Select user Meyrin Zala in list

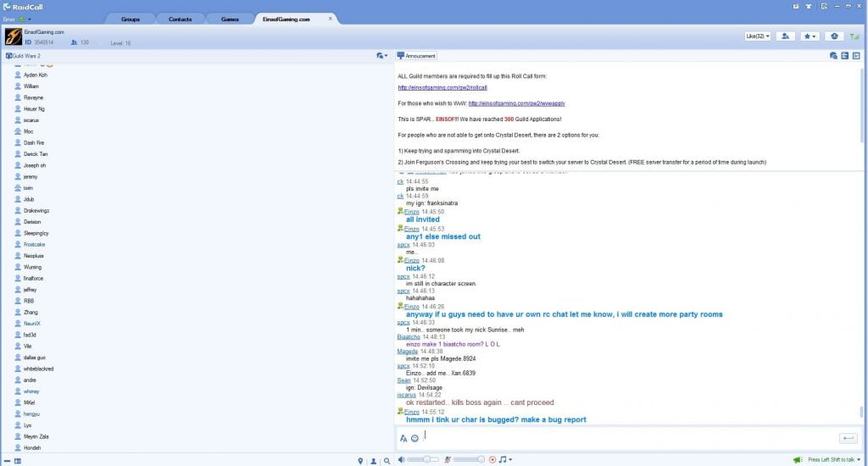(36, 436)
